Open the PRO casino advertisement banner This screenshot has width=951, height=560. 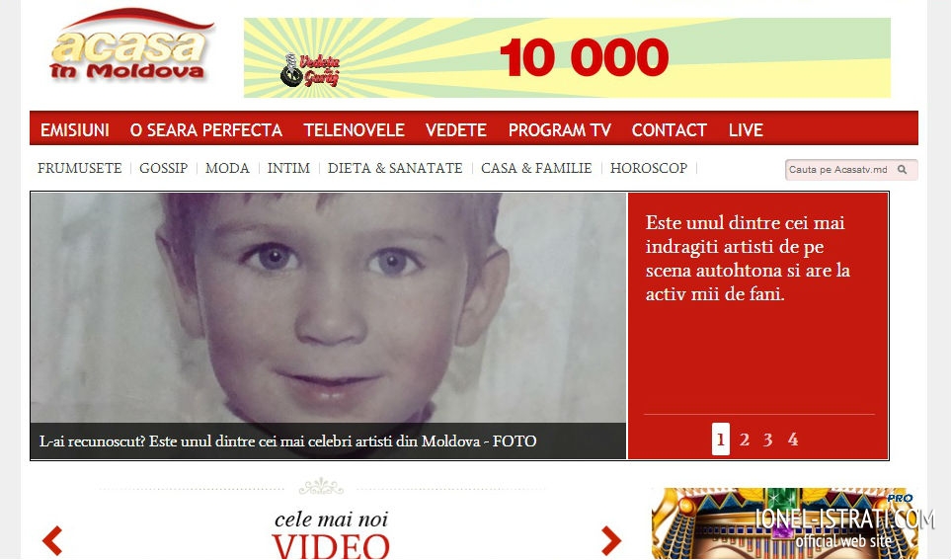[x=785, y=523]
